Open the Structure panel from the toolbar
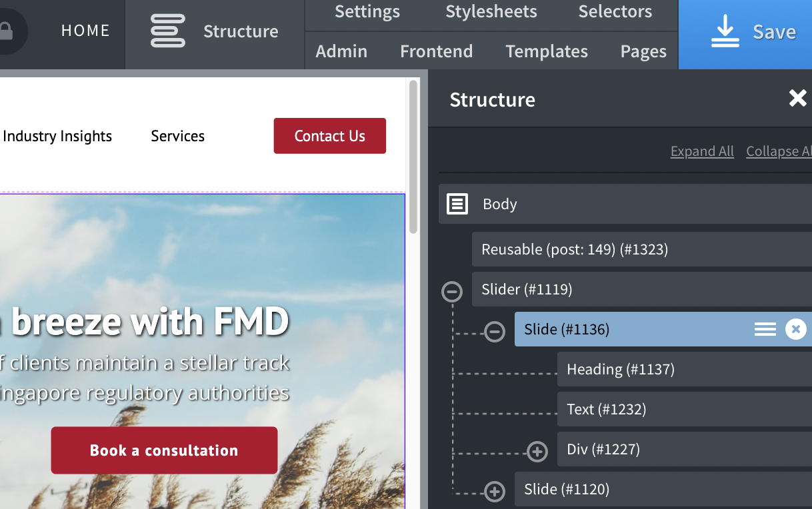Viewport: 812px width, 509px height. click(215, 31)
